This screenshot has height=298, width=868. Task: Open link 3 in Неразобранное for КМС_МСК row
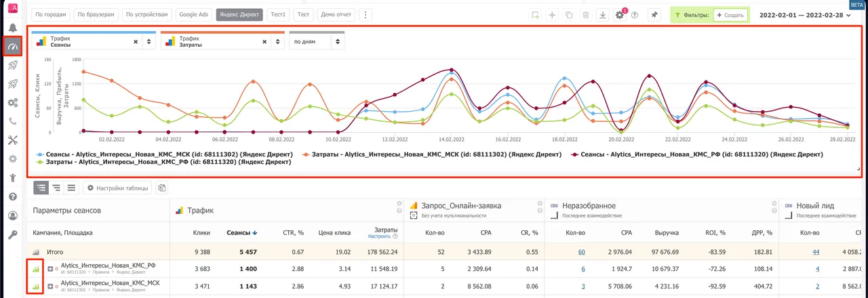[583, 286]
